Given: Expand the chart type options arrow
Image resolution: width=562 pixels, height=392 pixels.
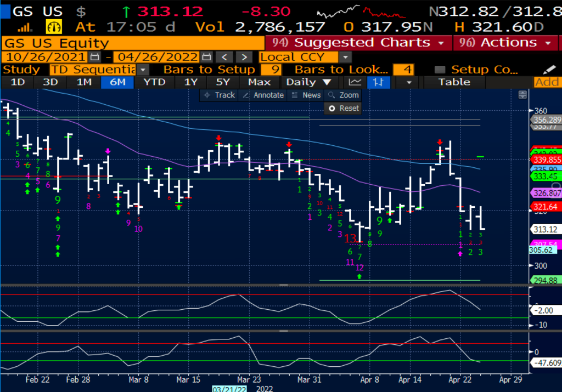Looking at the screenshot, I should click(x=409, y=82).
